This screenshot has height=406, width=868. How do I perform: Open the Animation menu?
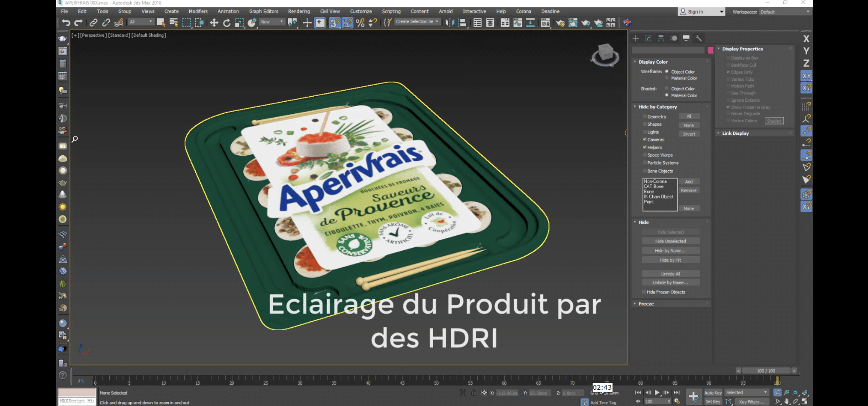point(228,11)
